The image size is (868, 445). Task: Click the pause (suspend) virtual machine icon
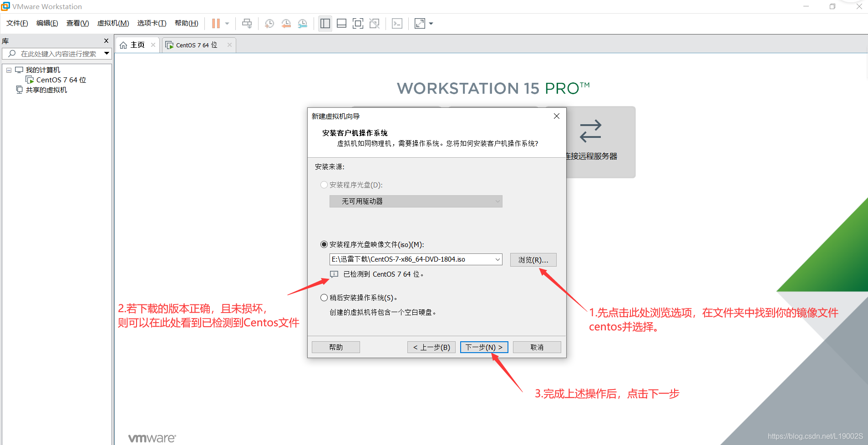pyautogui.click(x=216, y=23)
